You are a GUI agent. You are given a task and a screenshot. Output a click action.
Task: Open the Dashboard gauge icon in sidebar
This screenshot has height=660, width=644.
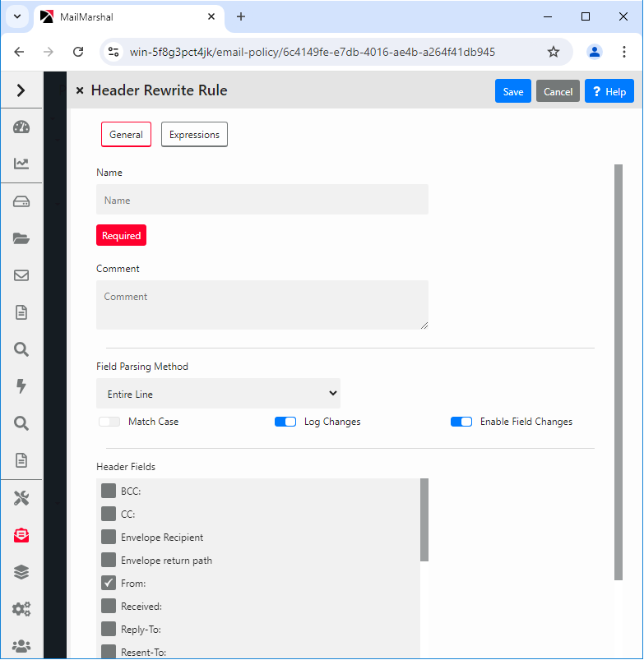tap(21, 127)
